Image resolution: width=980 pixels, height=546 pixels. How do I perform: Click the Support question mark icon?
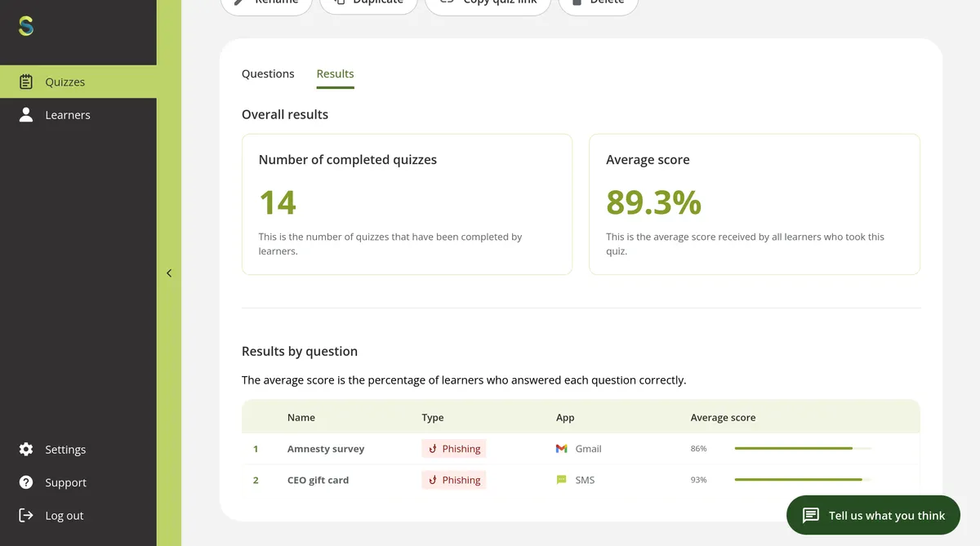tap(26, 482)
